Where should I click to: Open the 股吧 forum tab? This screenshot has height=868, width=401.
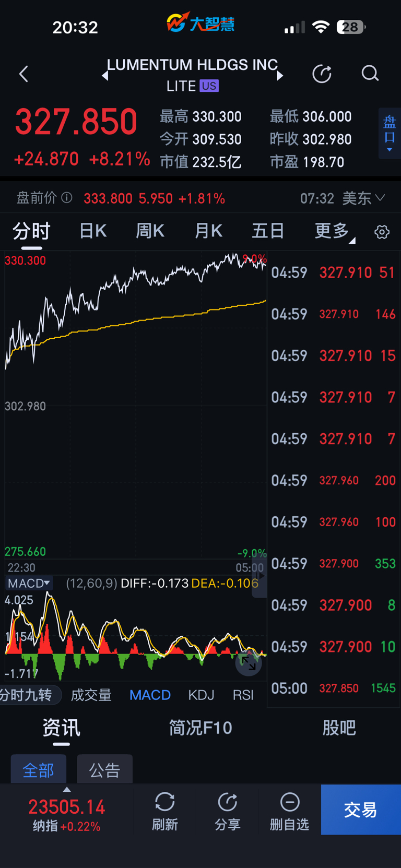click(x=339, y=728)
